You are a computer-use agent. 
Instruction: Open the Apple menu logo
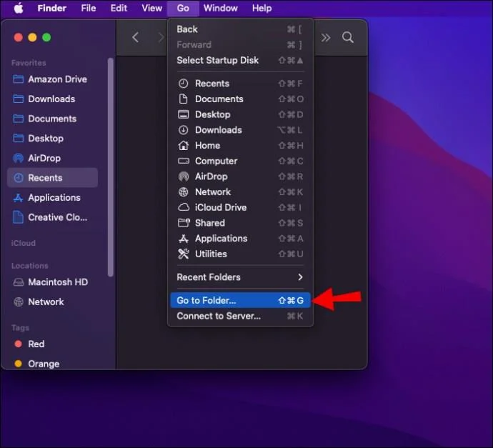(19, 8)
